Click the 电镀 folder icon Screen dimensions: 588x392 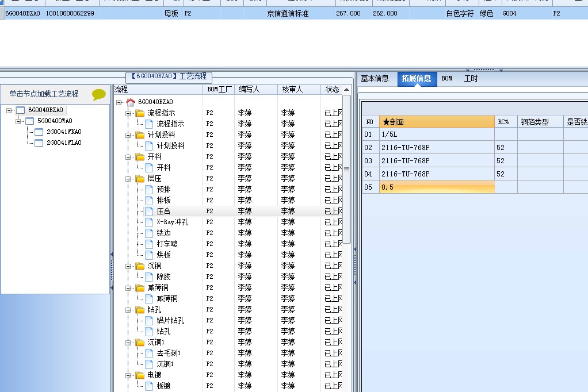tap(140, 375)
